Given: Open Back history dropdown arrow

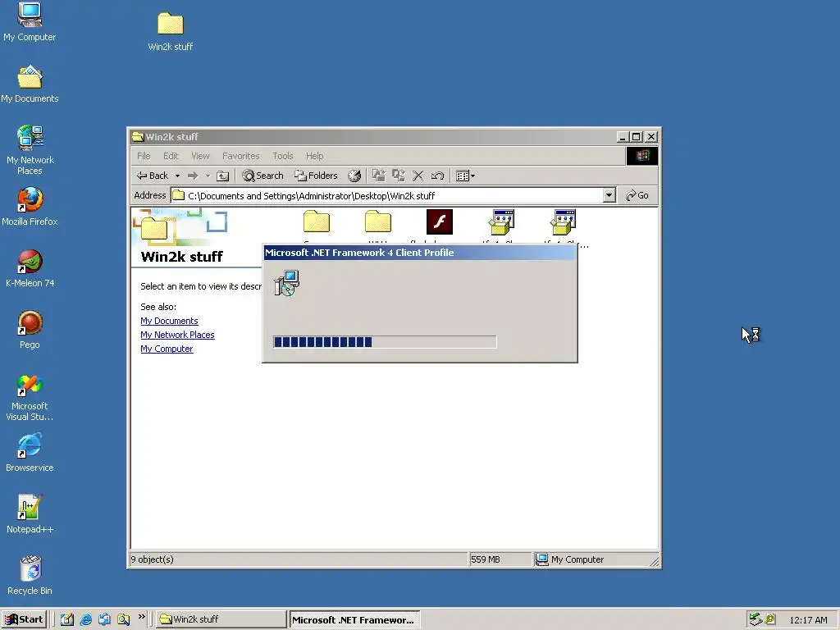Looking at the screenshot, I should point(177,176).
